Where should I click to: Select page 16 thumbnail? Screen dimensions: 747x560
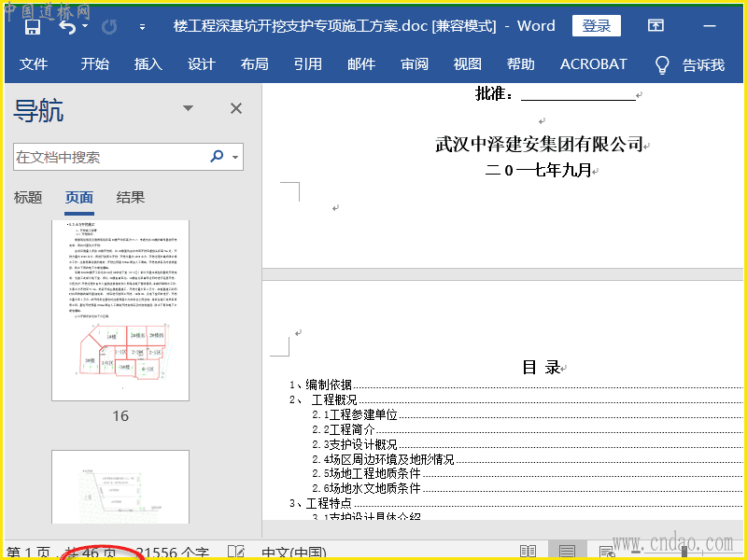tap(120, 310)
